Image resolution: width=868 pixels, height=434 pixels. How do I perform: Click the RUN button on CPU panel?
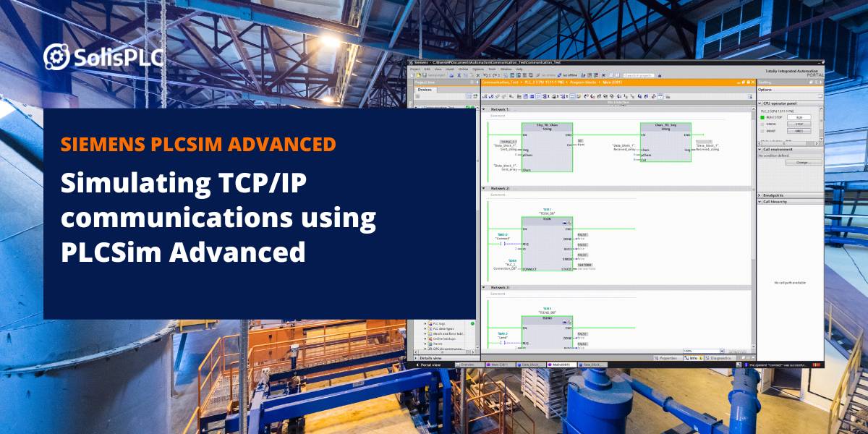[x=799, y=117]
